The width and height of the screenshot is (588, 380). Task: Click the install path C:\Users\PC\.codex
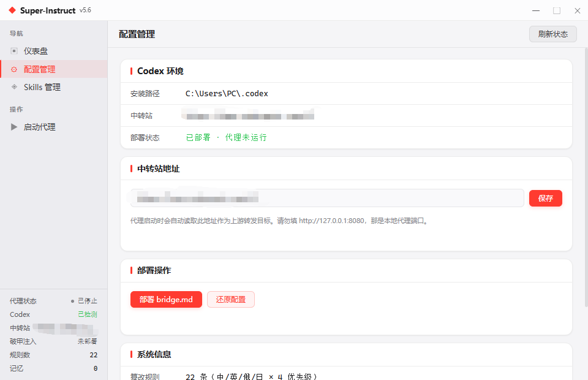point(227,94)
